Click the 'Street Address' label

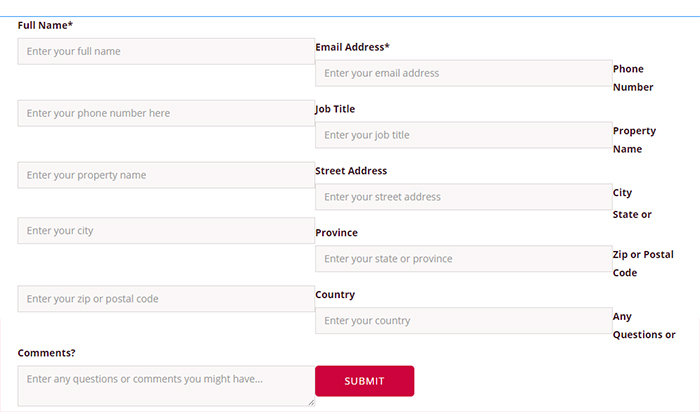pyautogui.click(x=351, y=171)
